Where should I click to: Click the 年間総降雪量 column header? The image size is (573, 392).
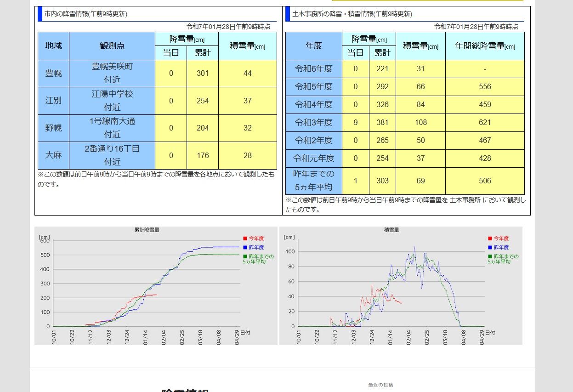click(485, 46)
